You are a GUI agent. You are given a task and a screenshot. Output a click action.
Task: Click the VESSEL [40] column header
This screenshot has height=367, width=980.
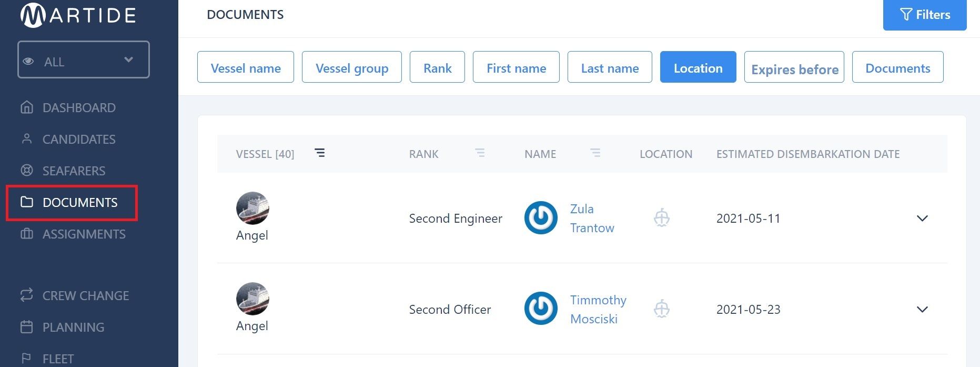(x=265, y=154)
